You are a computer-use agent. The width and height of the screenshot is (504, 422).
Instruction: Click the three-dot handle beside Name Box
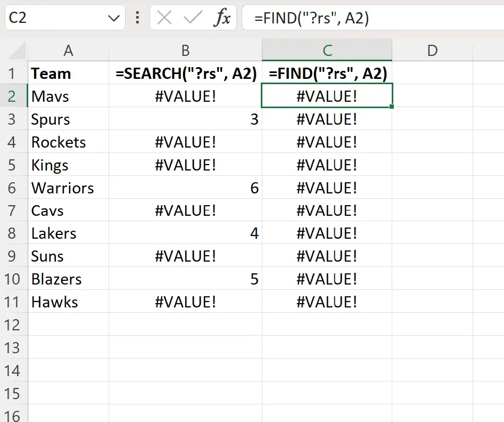(137, 19)
